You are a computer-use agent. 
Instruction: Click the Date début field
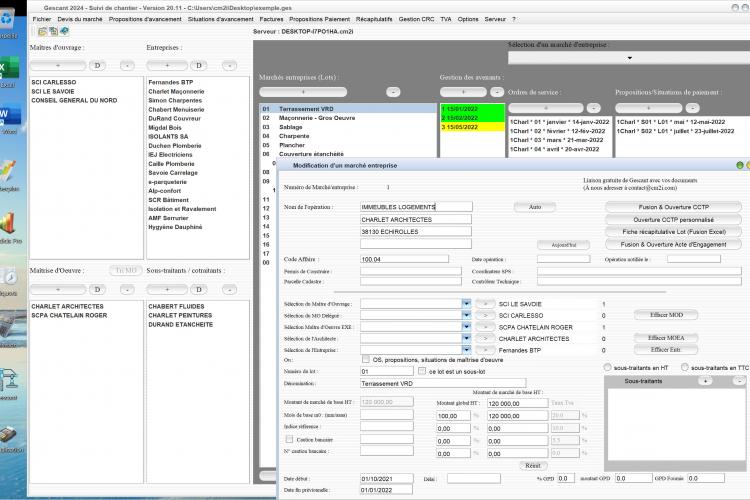click(386, 478)
